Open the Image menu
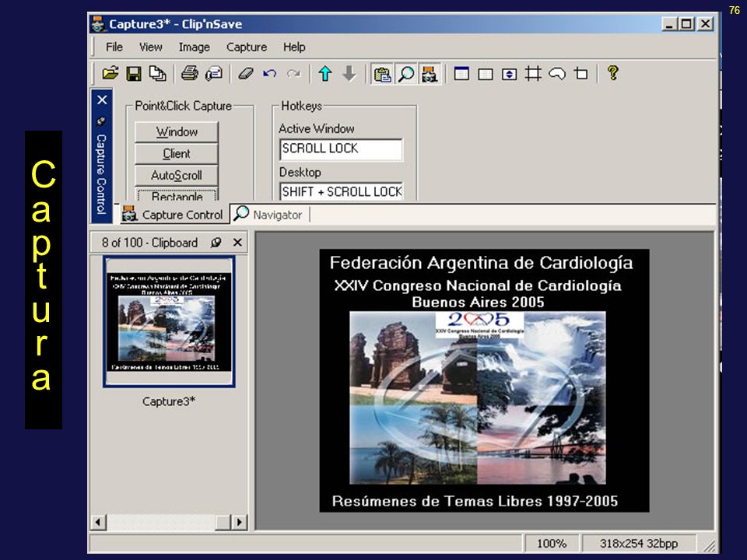Screen dimensions: 747x560 (195, 47)
